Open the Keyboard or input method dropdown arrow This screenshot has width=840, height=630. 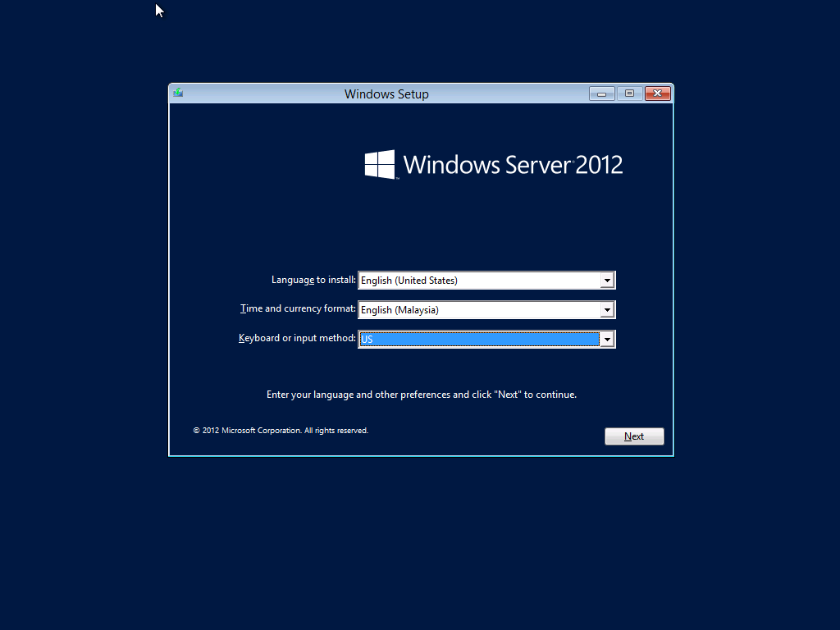(607, 339)
